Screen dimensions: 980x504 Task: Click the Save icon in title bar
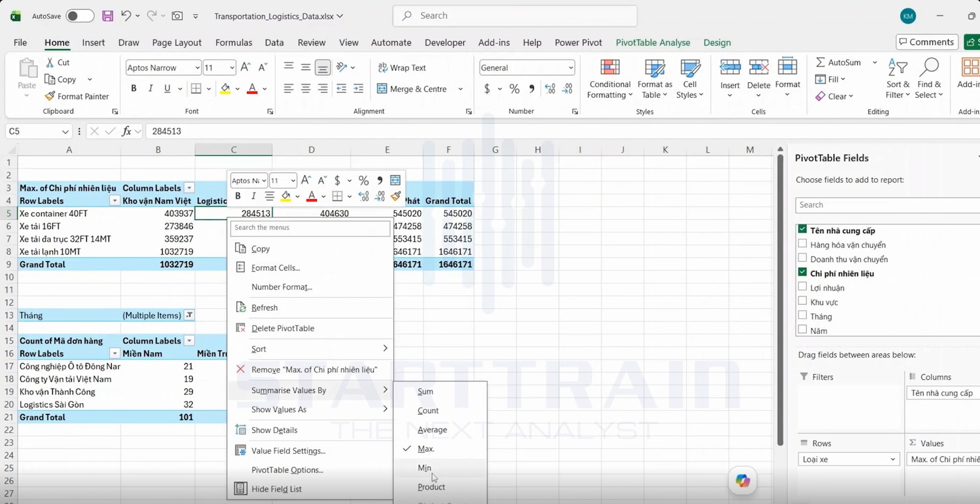pos(108,16)
